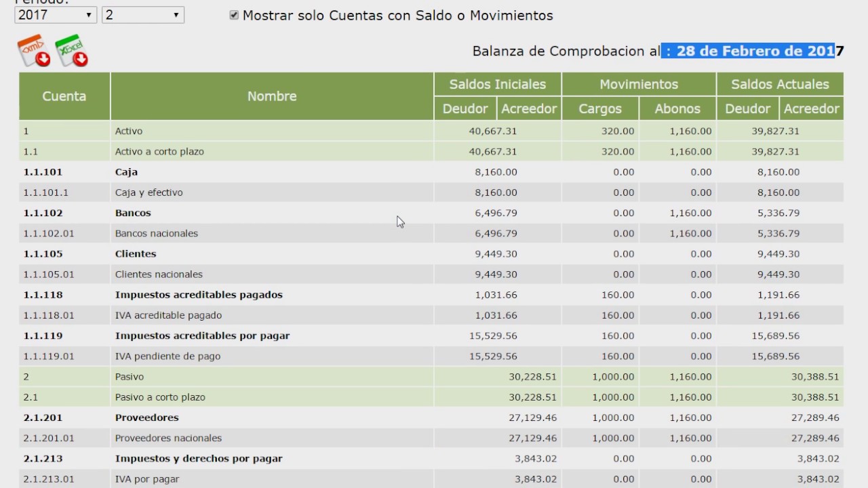The height and width of the screenshot is (488, 868).
Task: Click Pasivo current balance 30,388.51
Action: click(x=815, y=377)
